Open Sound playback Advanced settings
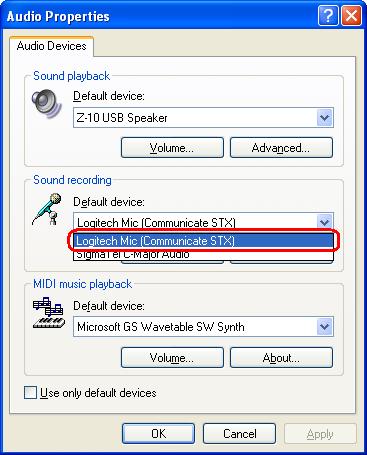Viewport: 367px width, 455px height. [x=281, y=147]
